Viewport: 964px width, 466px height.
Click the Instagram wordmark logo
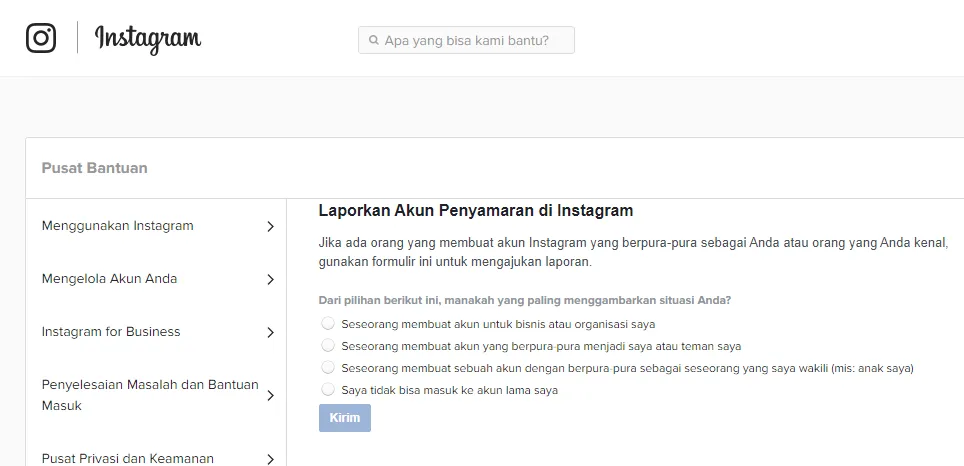tap(148, 39)
